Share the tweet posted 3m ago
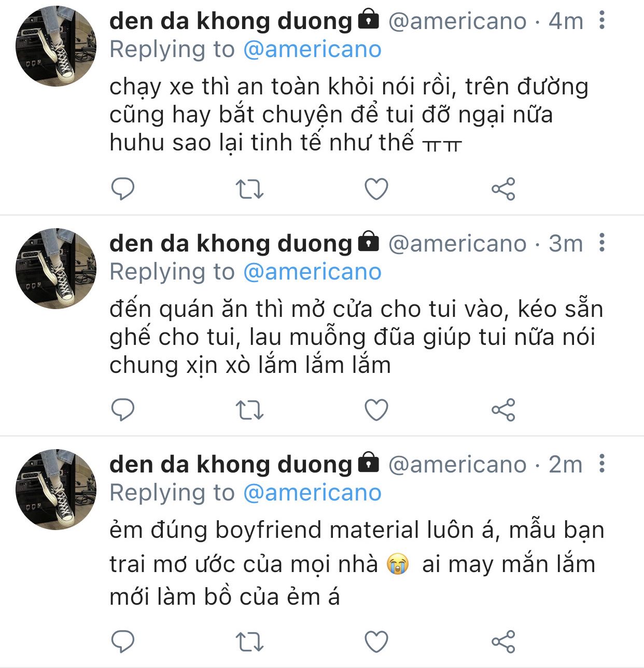Screen dimensions: 644x668 [x=503, y=410]
